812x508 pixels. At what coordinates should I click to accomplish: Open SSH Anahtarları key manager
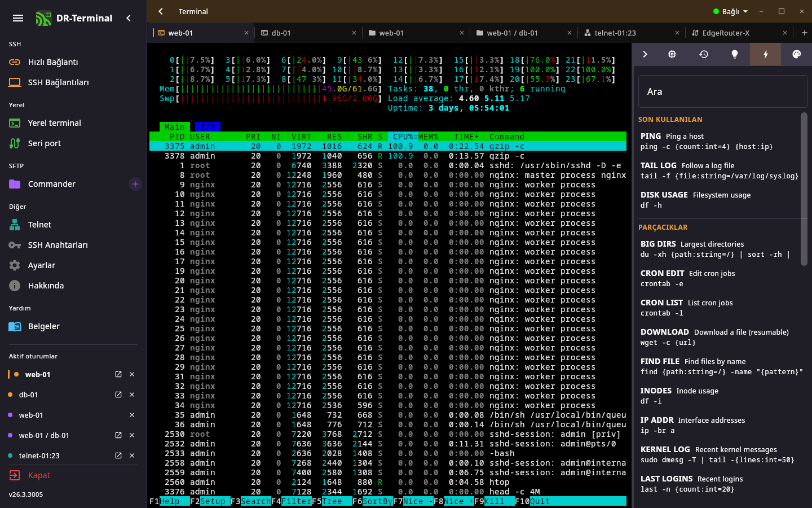(73, 245)
